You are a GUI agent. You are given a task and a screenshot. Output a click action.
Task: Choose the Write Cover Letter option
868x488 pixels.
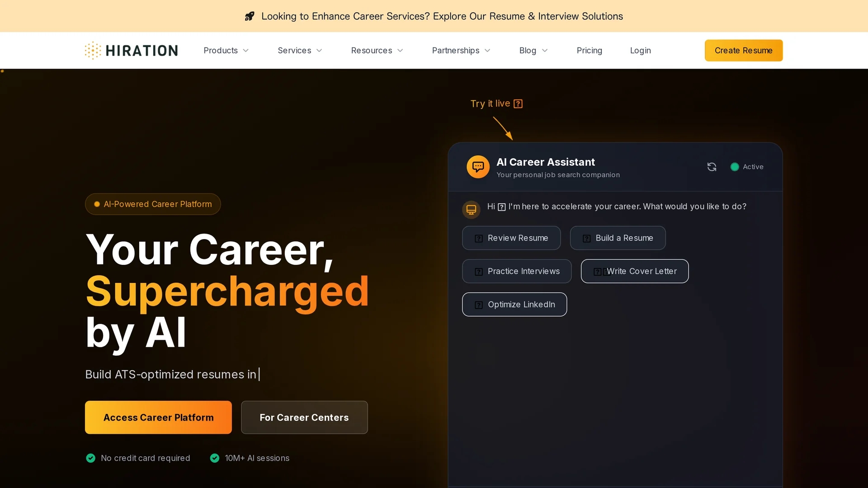coord(635,271)
